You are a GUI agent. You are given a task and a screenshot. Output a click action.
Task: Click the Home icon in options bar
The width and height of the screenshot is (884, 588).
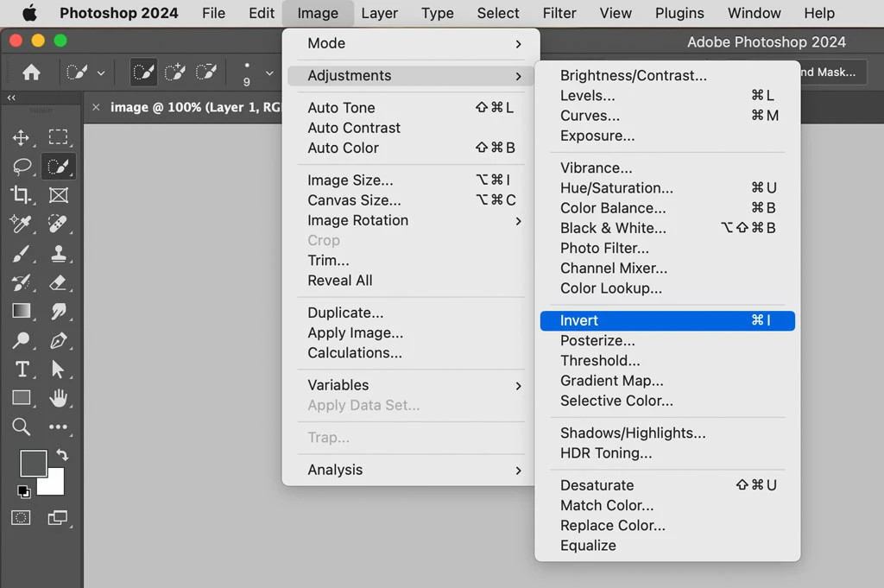tap(32, 73)
